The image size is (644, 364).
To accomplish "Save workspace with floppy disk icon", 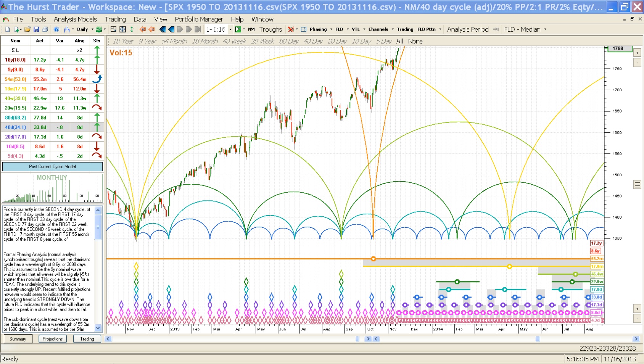I will [x=36, y=29].
